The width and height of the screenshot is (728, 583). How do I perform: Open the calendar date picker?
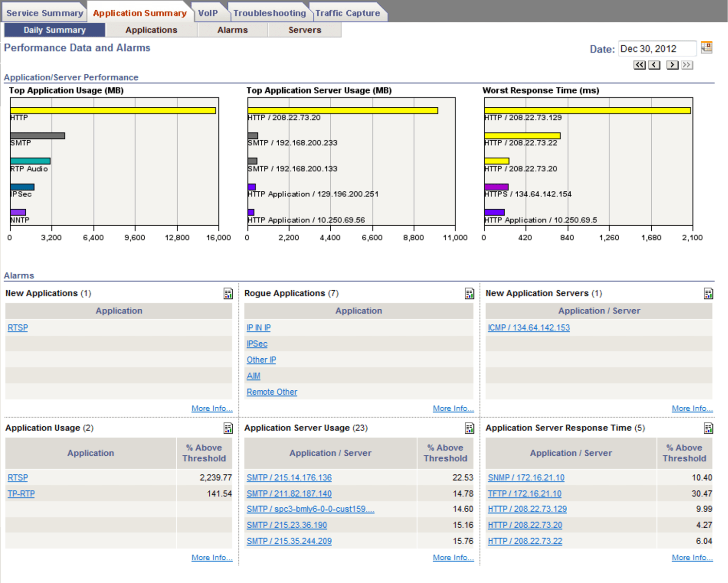coord(707,48)
